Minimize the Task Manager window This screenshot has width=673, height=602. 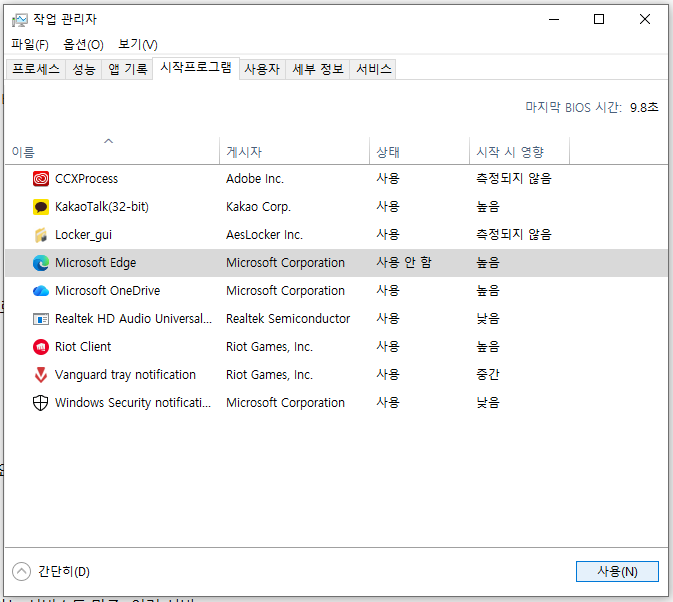coord(554,19)
